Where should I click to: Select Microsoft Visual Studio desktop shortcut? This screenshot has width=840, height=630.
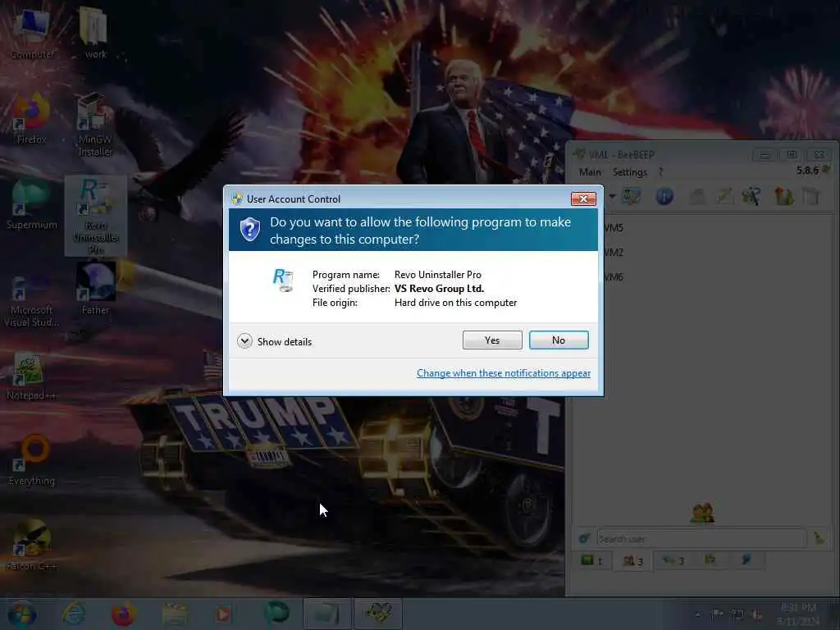32,301
